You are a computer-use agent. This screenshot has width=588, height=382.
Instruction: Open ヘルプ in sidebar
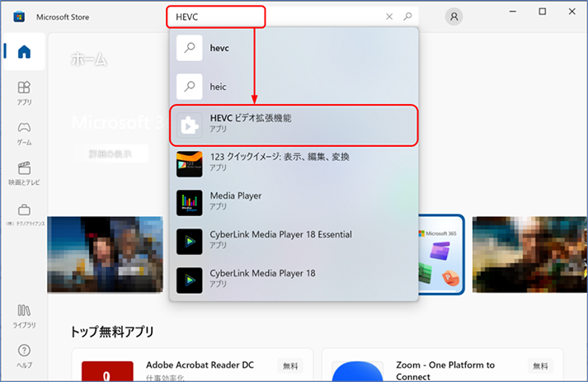[24, 356]
